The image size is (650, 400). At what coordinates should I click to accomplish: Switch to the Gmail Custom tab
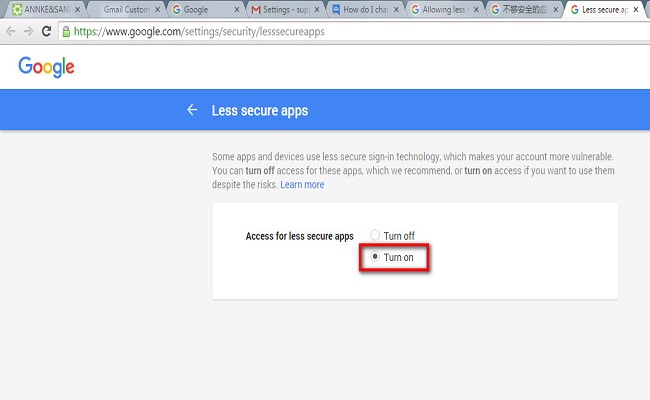pyautogui.click(x=126, y=10)
